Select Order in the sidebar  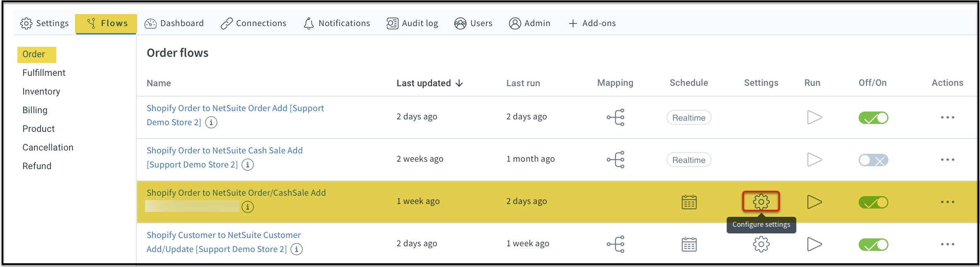(x=34, y=54)
